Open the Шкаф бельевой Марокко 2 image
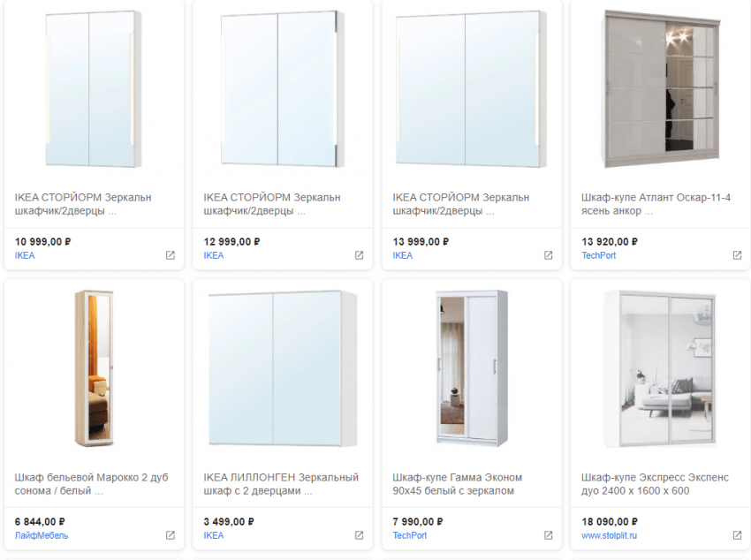The image size is (751, 560). pos(94,368)
